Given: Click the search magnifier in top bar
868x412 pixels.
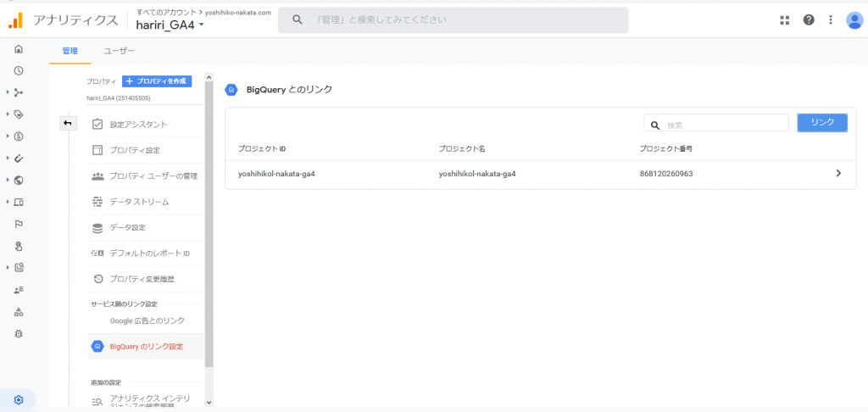Looking at the screenshot, I should pos(297,20).
